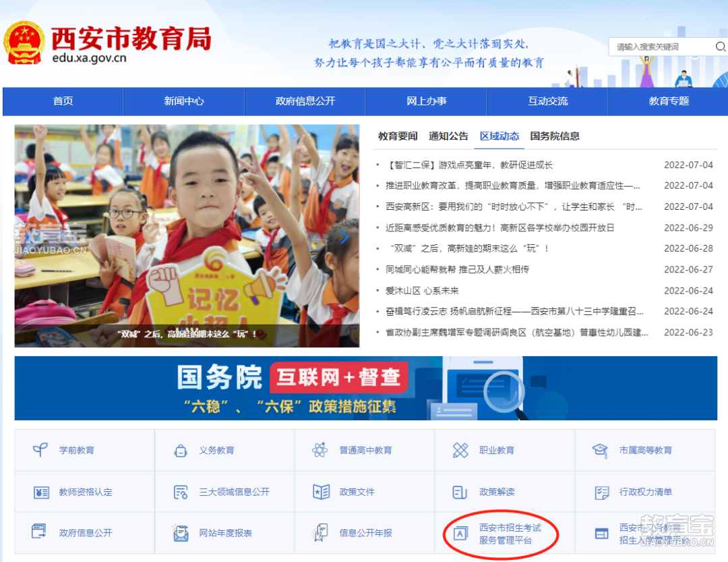
Task: Open article 省政协副主席魏增军专题调研阎良区
Action: pos(517,333)
